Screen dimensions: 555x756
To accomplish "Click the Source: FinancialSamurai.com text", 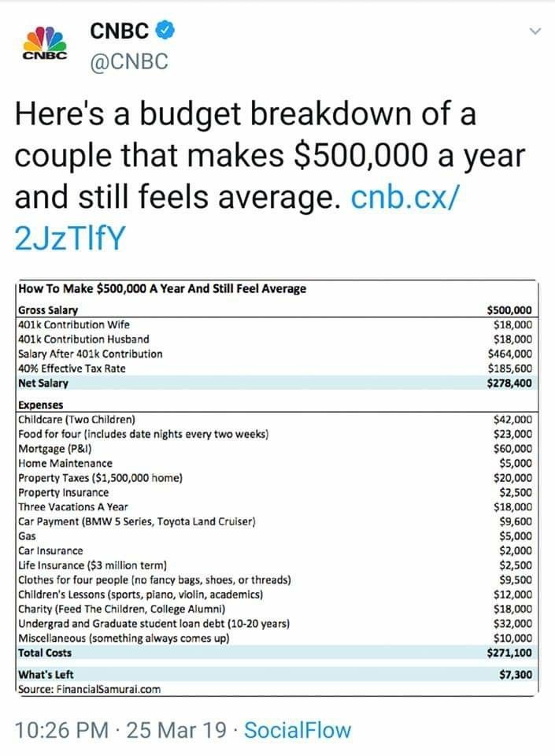I will coord(89,689).
